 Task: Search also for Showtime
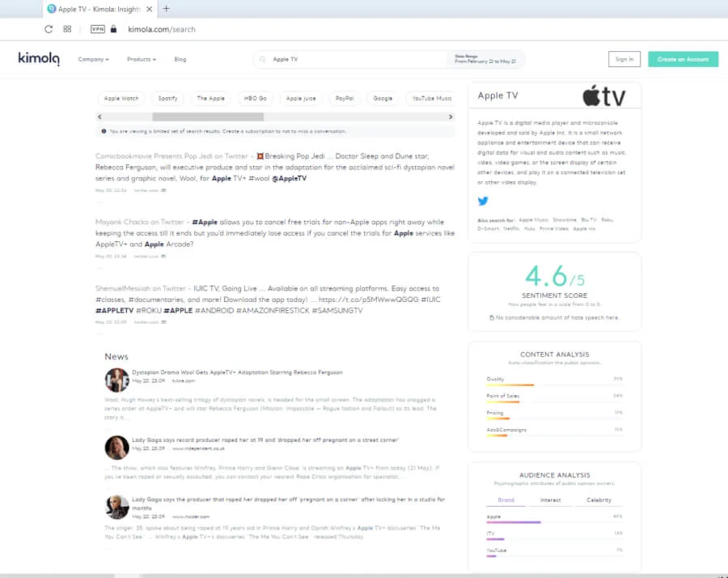pos(565,219)
